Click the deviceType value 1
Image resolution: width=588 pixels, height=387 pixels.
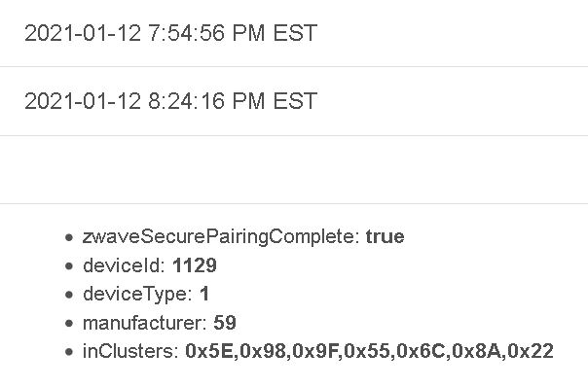click(204, 294)
